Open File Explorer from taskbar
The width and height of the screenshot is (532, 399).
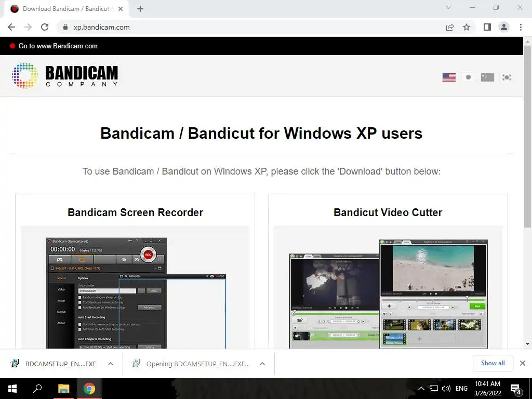[x=63, y=389]
